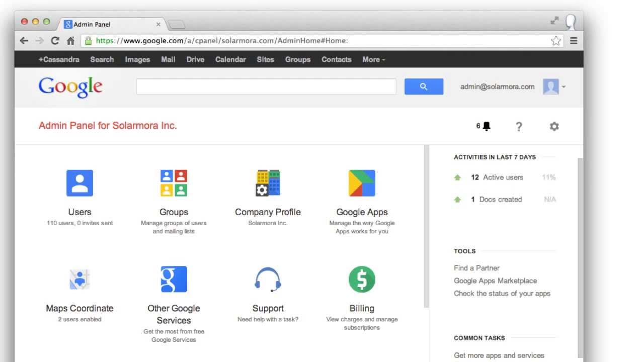Click '2 users enabled' text
This screenshot has height=362, width=644.
(x=79, y=319)
